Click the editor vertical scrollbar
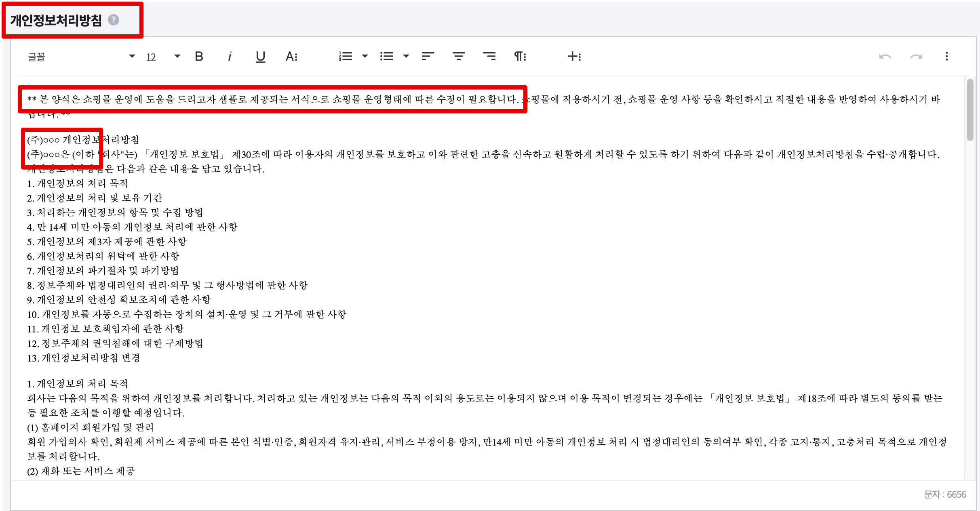This screenshot has height=511, width=980. pos(970,110)
